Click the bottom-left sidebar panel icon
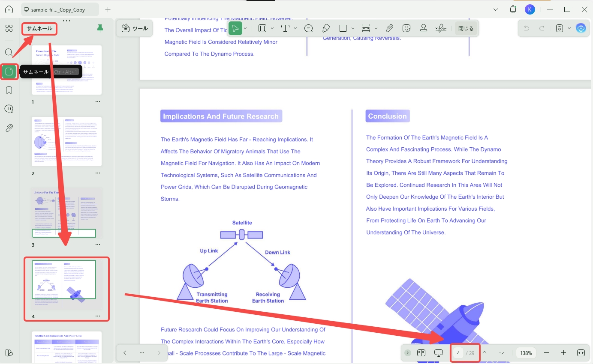Viewport: 593px width, 364px height. click(x=9, y=352)
